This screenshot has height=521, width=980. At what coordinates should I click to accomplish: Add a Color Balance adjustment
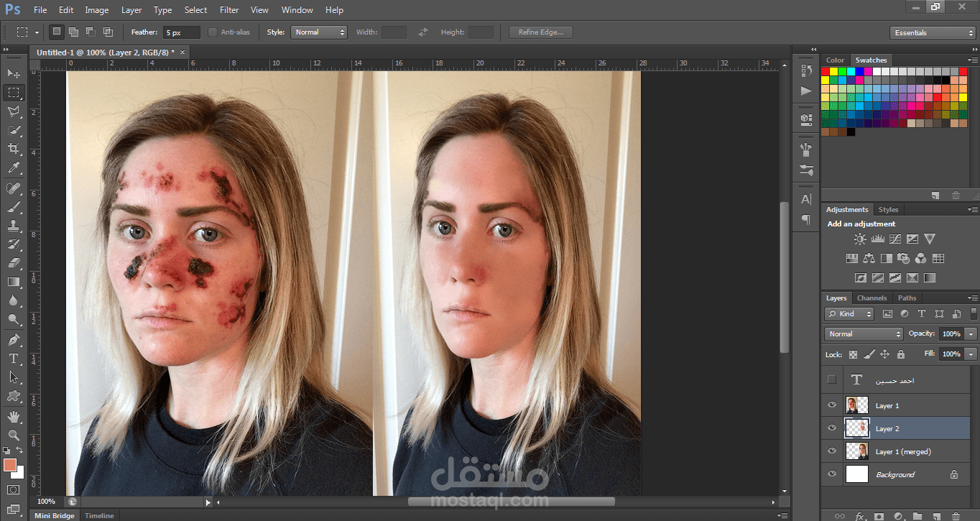point(869,258)
